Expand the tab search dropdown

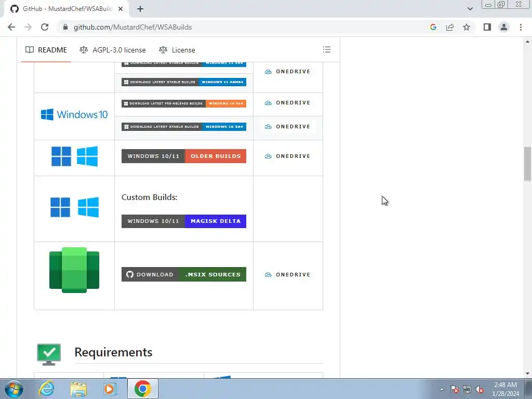(x=470, y=9)
